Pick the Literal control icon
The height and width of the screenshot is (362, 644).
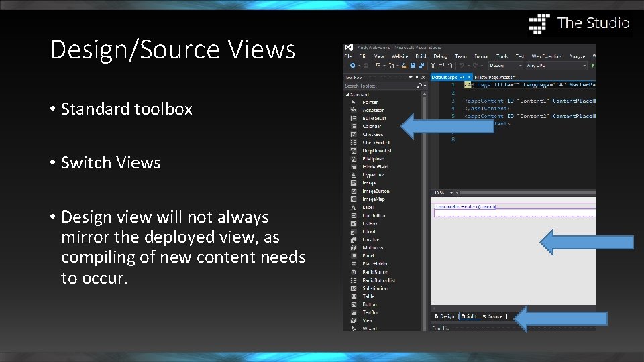click(x=354, y=232)
